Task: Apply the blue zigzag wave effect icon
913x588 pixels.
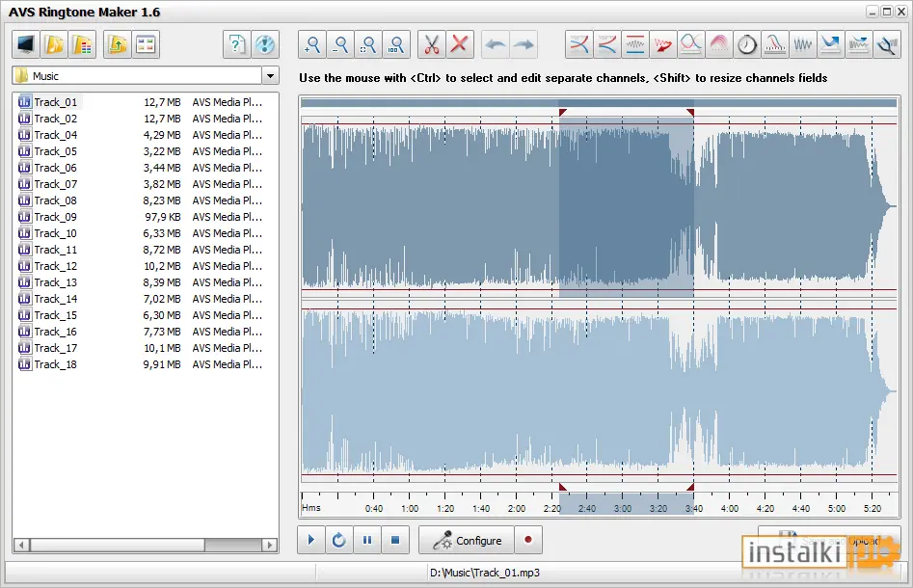Action: pos(803,45)
